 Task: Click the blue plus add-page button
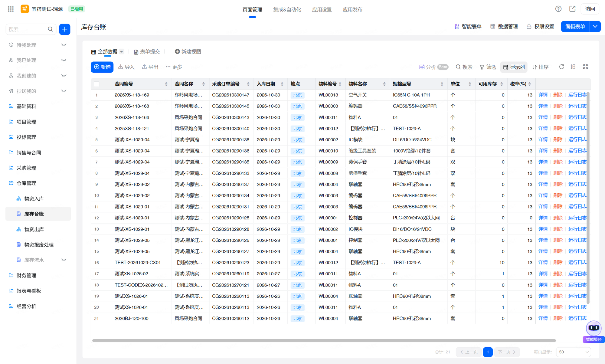65,29
